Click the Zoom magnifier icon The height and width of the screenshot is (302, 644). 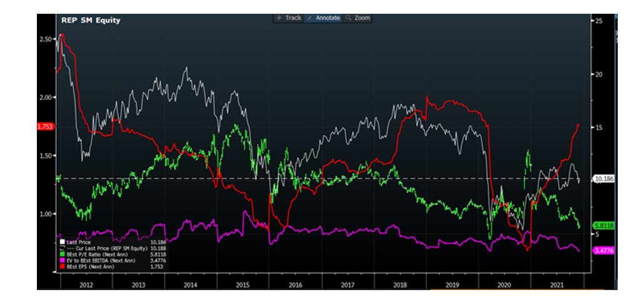(x=348, y=18)
